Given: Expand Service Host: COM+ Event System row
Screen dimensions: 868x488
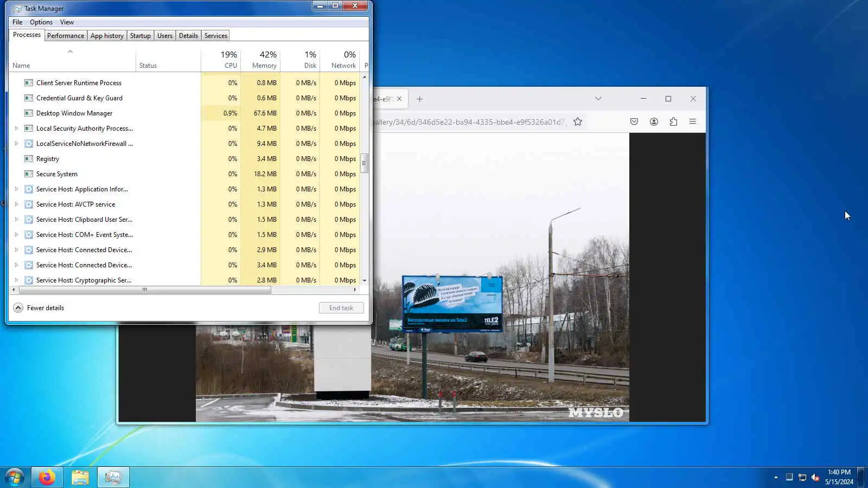Looking at the screenshot, I should point(16,235).
